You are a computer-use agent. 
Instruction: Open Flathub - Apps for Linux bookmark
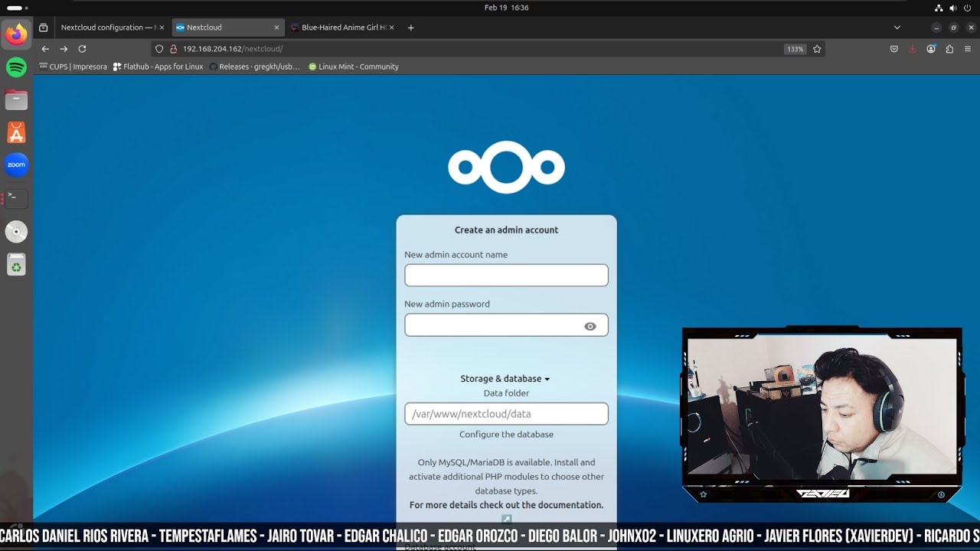[x=158, y=67]
